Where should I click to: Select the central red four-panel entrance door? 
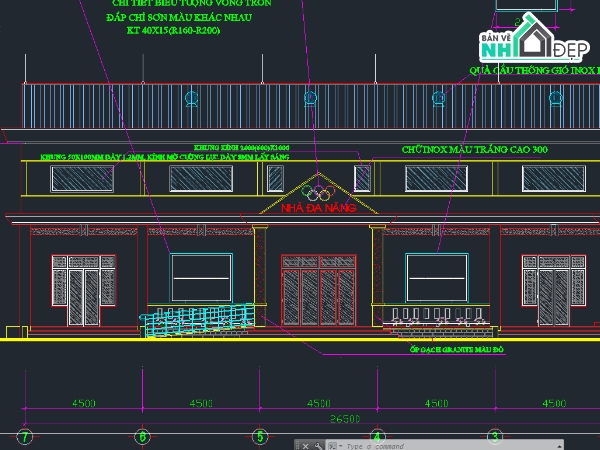[x=319, y=290]
